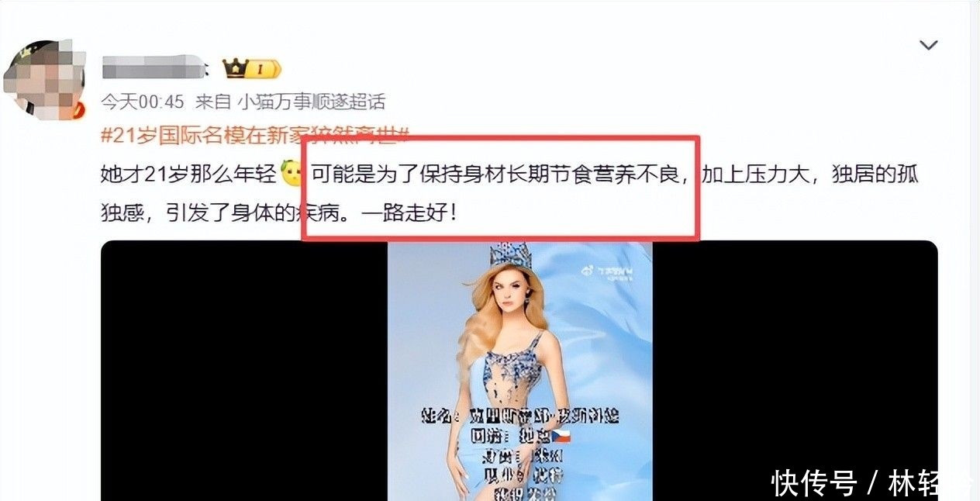Open the 今天00:45 timestamp link
Image resolution: width=980 pixels, height=501 pixels.
[143, 102]
